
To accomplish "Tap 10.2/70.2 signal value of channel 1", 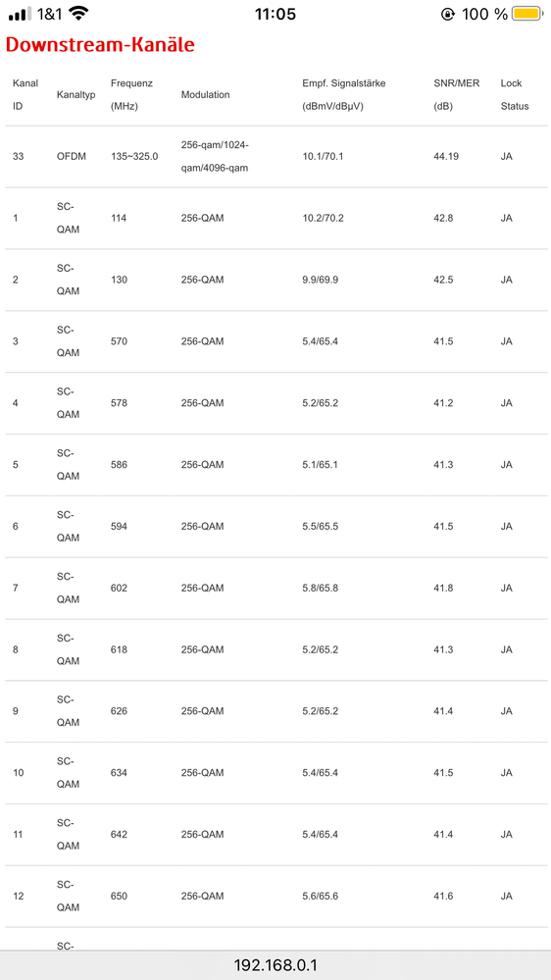I will [323, 218].
